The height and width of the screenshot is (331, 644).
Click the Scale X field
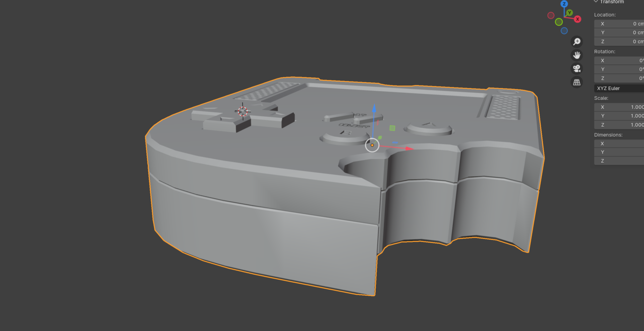click(619, 107)
